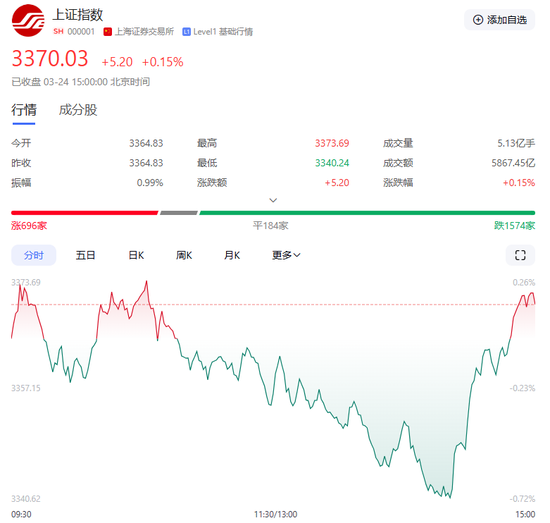Click time label 15:00

coord(525,515)
